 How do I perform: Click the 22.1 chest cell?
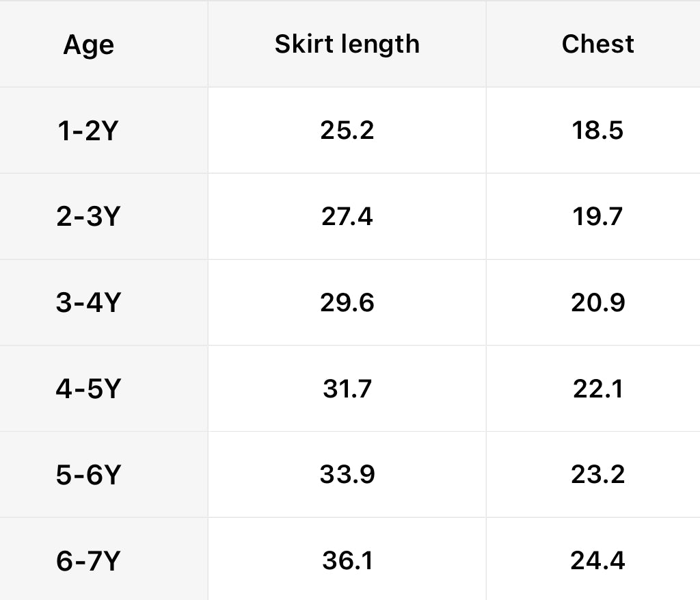tap(597, 389)
